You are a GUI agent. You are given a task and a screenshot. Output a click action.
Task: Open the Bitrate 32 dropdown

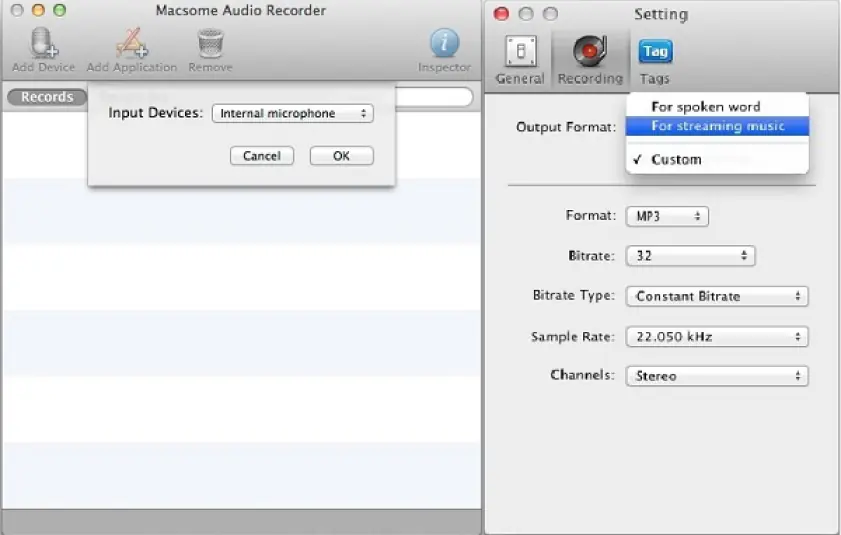(x=690, y=256)
